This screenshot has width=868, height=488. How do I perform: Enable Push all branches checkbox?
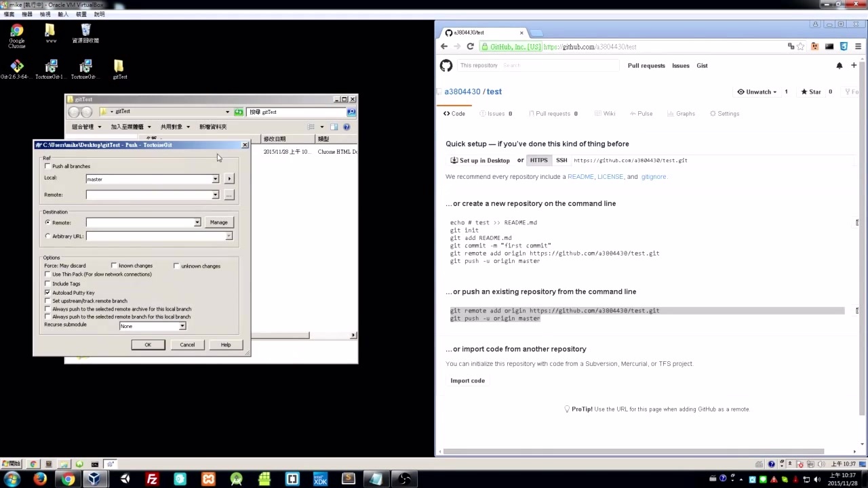[x=47, y=166]
